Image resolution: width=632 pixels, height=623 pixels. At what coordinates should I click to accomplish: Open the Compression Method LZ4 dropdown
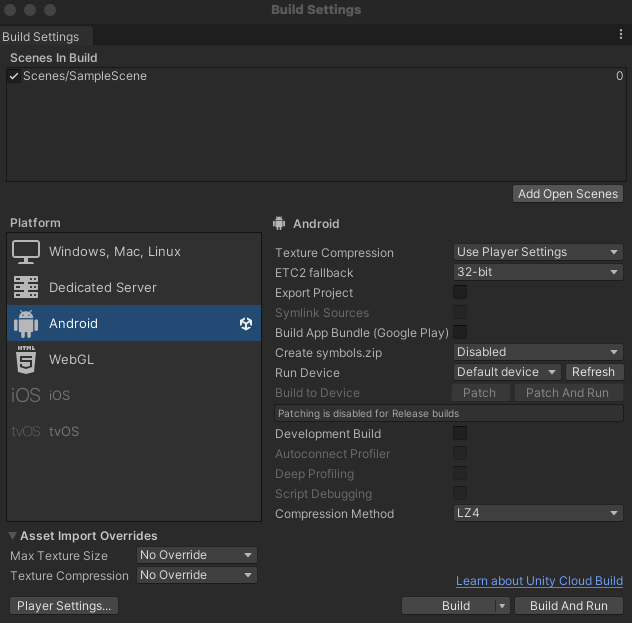pos(538,513)
